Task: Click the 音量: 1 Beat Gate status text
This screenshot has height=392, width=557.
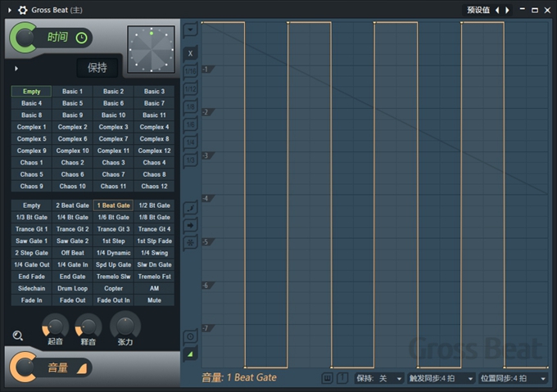Action: [x=239, y=377]
